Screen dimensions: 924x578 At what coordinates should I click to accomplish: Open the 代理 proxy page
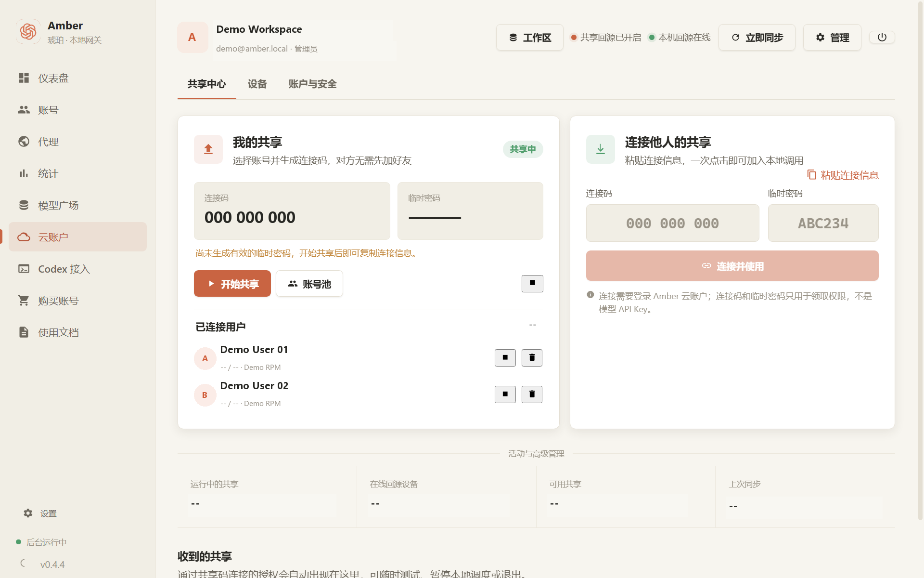click(77, 142)
